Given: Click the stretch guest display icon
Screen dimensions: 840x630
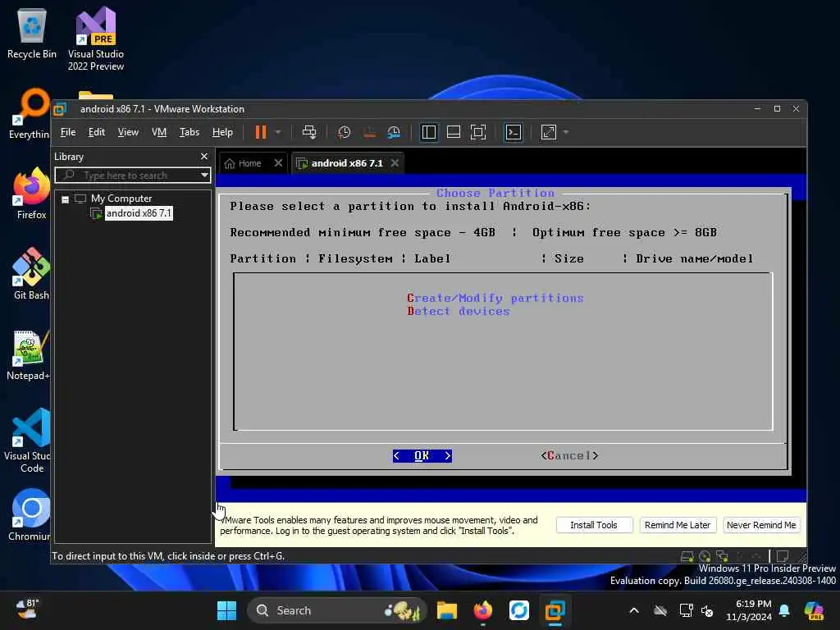Looking at the screenshot, I should coord(549,132).
